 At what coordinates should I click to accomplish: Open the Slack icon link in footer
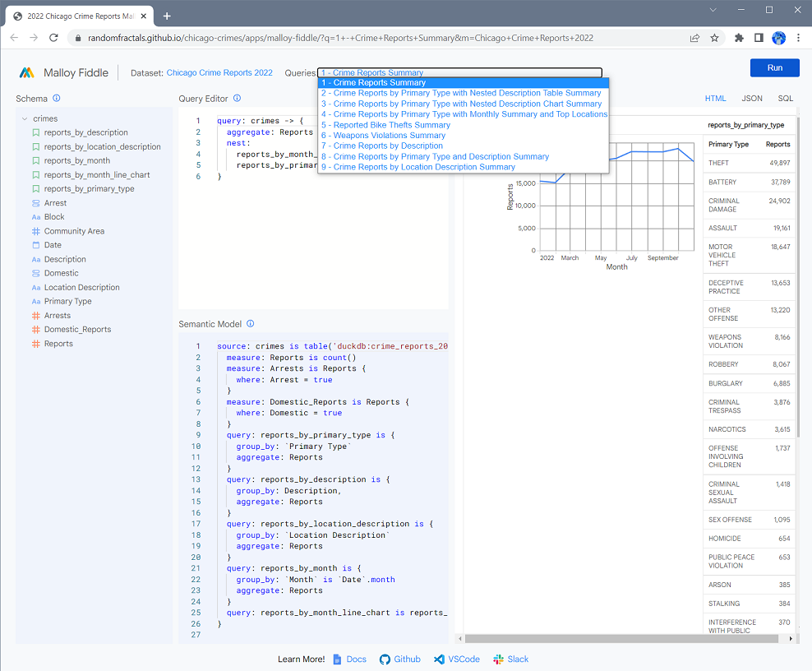498,659
